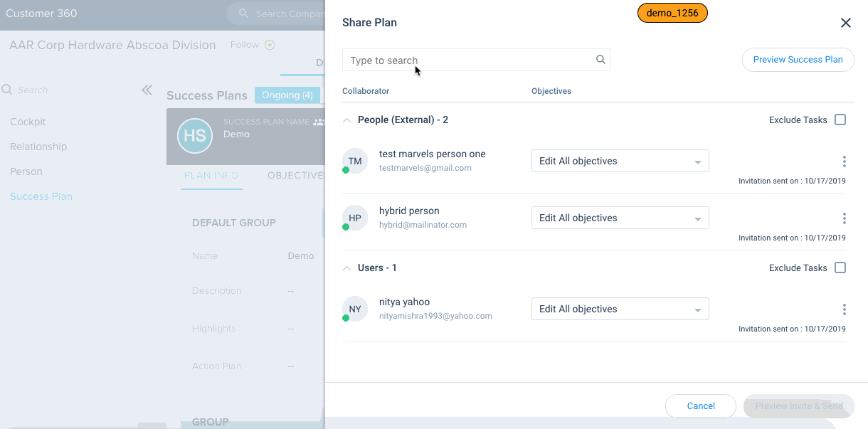
Task: Click the Follow plus icon
Action: [x=270, y=45]
